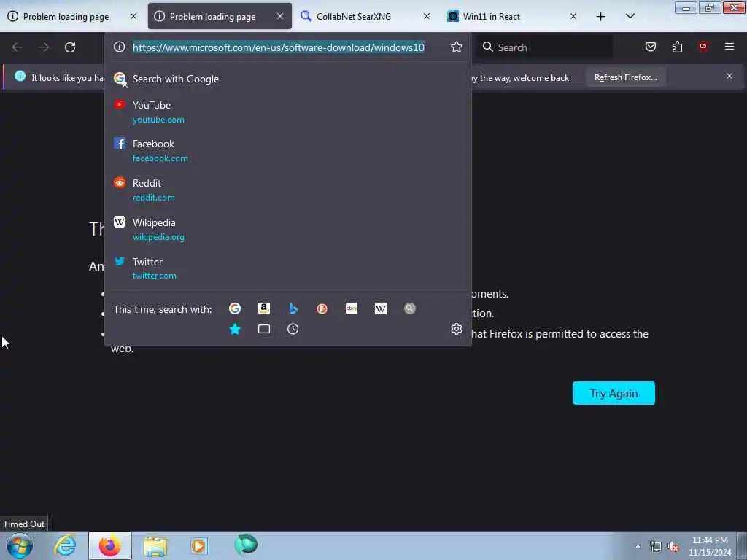Open the uBlock Origin extension icon
747x560 pixels.
click(x=703, y=47)
